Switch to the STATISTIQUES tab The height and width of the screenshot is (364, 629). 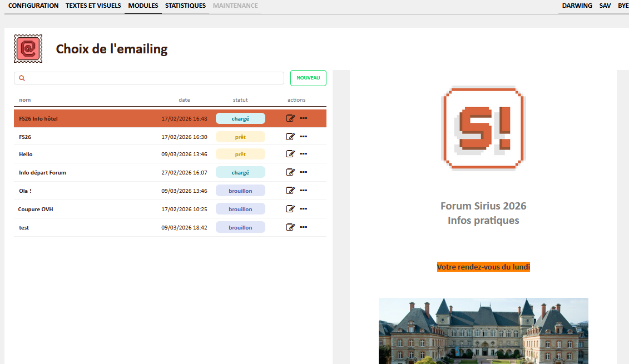point(185,6)
